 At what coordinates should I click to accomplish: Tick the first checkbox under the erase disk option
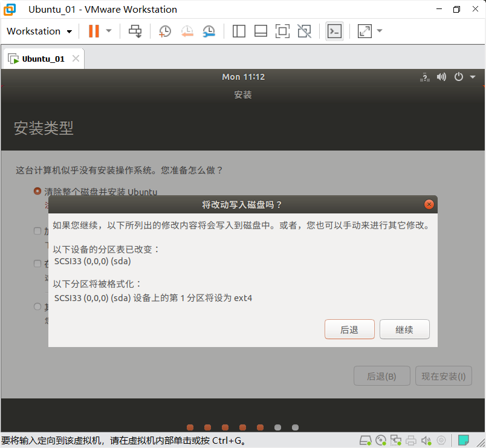pos(37,231)
